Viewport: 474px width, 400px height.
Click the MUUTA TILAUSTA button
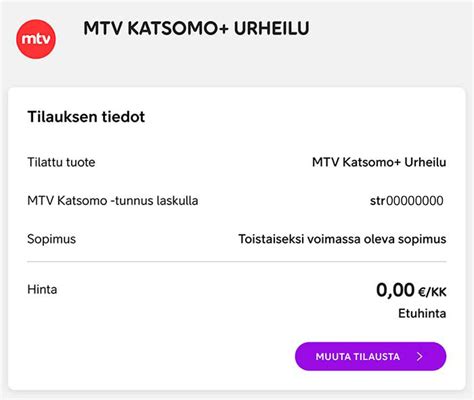pyautogui.click(x=370, y=356)
